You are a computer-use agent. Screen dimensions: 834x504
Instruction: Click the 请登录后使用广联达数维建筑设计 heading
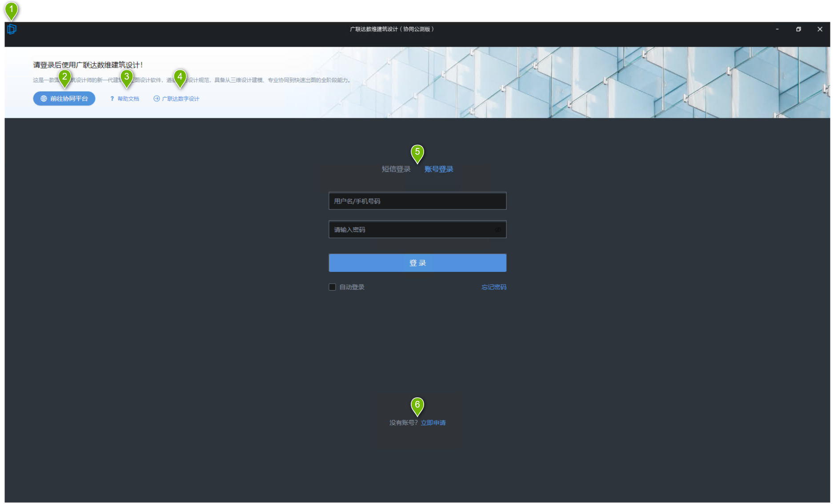click(x=88, y=65)
